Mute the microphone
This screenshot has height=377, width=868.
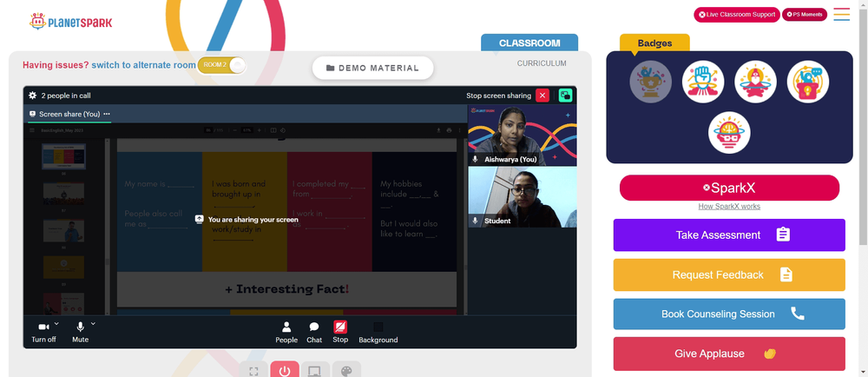coord(80,332)
